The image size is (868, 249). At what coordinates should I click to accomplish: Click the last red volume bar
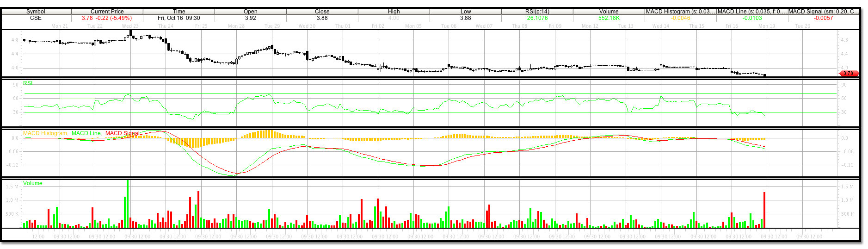pos(764,210)
